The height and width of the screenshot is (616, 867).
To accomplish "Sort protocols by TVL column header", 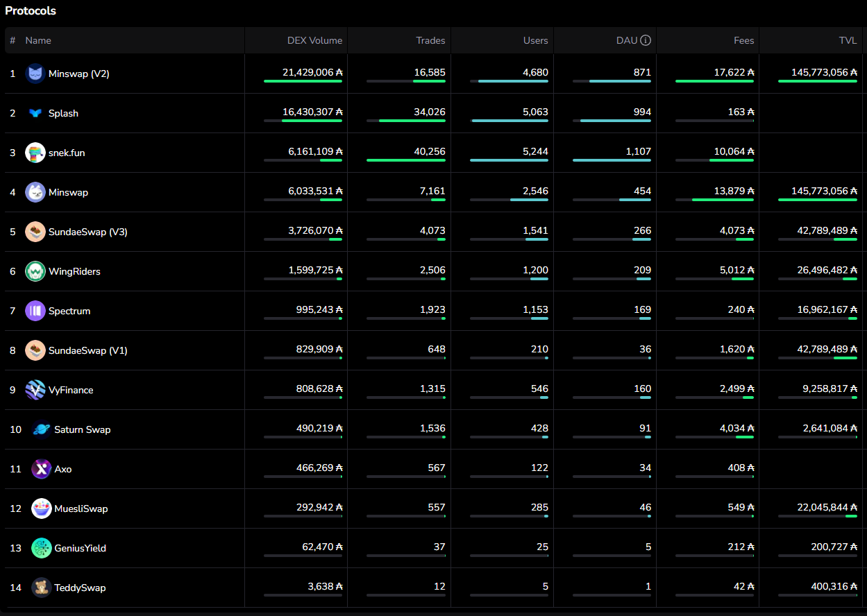I will [848, 40].
